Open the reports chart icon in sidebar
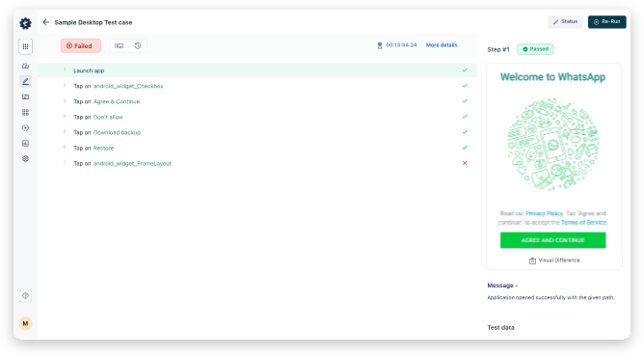Image resolution: width=644 pixels, height=357 pixels. (25, 144)
